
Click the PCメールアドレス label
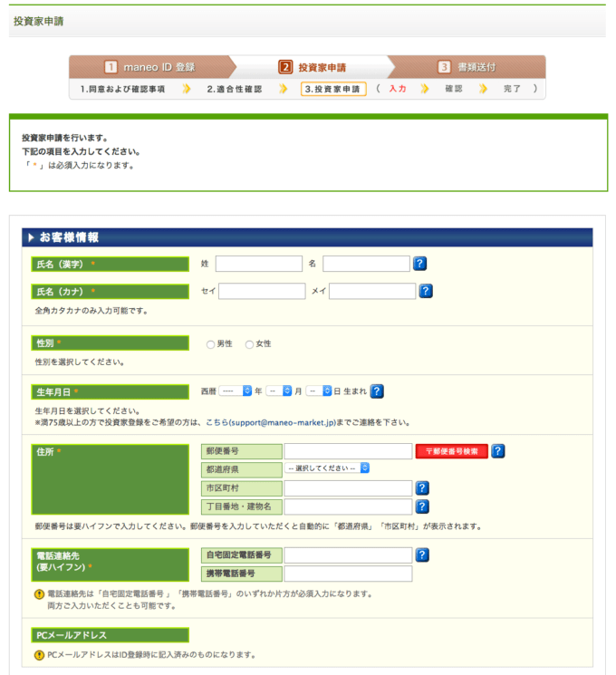pos(111,635)
